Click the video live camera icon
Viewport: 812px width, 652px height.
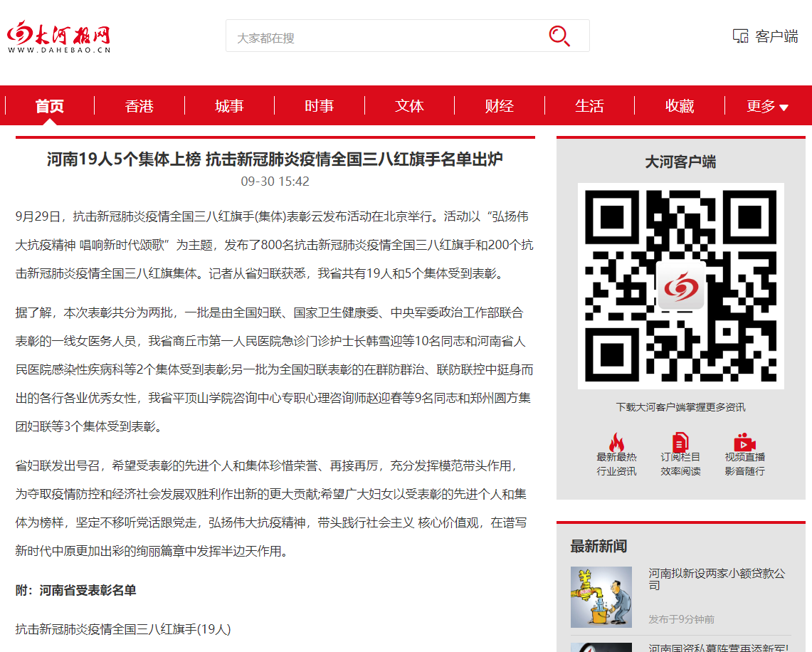[744, 442]
